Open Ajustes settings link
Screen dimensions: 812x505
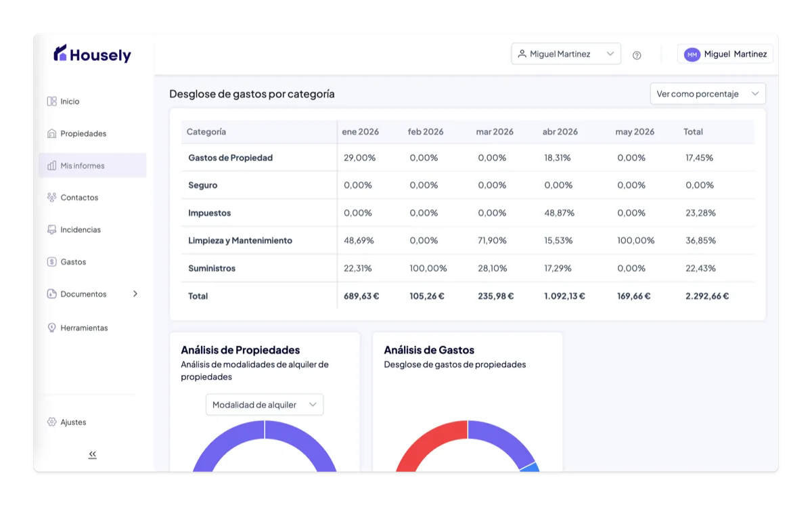[92, 422]
